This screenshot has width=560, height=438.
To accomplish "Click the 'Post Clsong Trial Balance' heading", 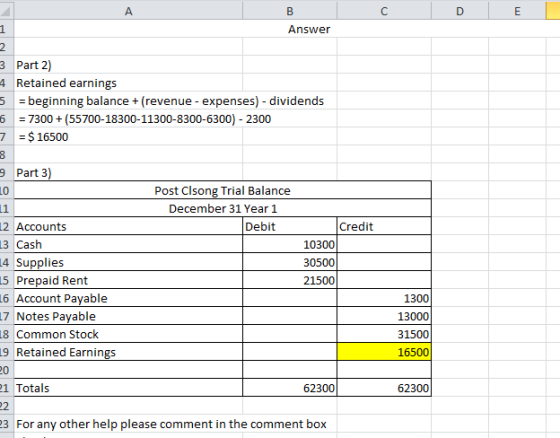I will click(x=222, y=190).
